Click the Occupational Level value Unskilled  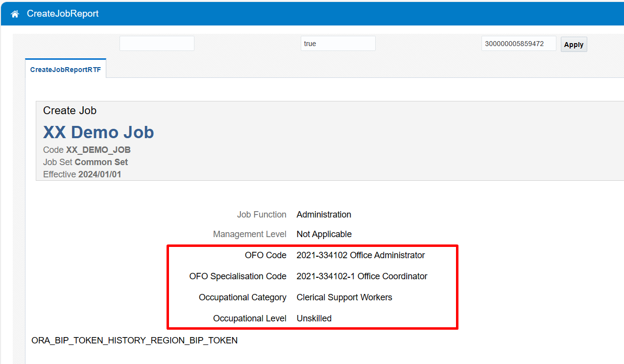[314, 318]
